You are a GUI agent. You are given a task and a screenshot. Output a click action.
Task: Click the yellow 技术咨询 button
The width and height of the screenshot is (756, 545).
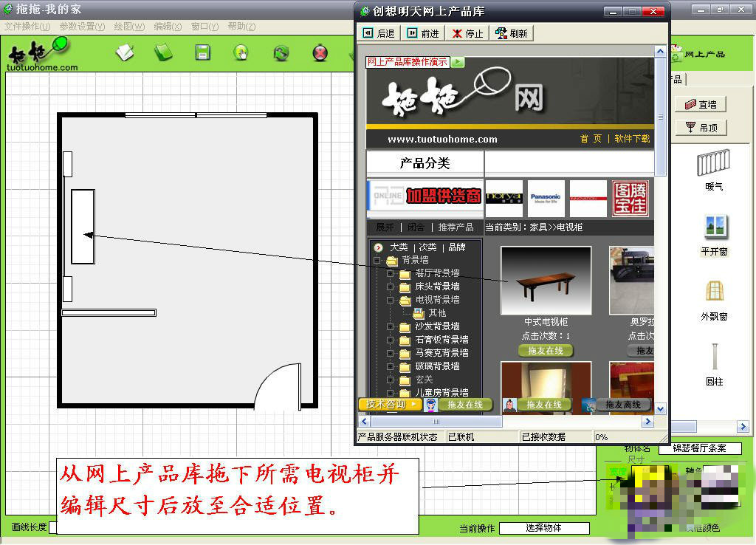click(390, 404)
